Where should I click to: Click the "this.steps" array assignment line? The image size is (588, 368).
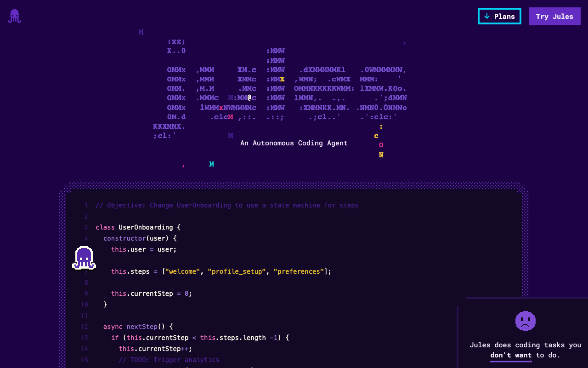pos(221,271)
